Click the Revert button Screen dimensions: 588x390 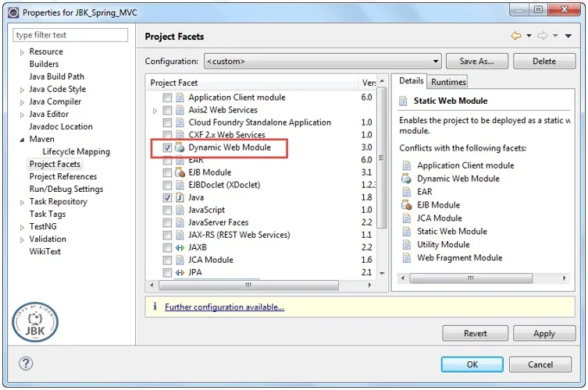click(x=475, y=333)
